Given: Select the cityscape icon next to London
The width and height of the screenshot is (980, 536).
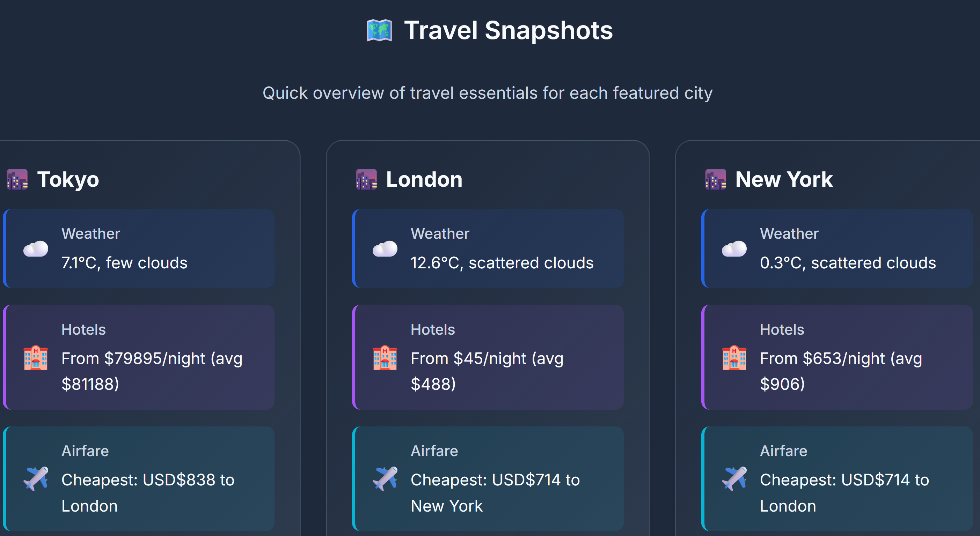Looking at the screenshot, I should click(366, 179).
